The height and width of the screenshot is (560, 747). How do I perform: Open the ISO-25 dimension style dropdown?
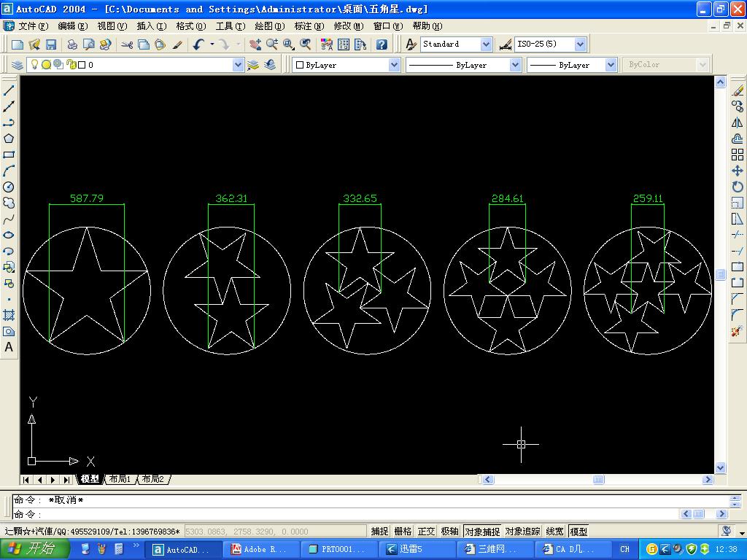pyautogui.click(x=580, y=44)
